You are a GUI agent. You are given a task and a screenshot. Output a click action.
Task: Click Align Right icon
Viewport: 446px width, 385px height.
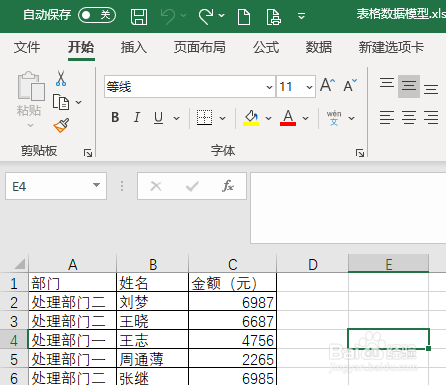(x=431, y=118)
